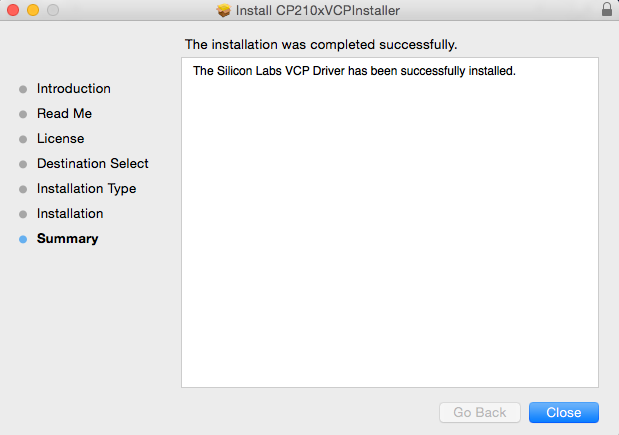Click the blue bullet beside Summary
The height and width of the screenshot is (435, 619).
click(x=23, y=239)
